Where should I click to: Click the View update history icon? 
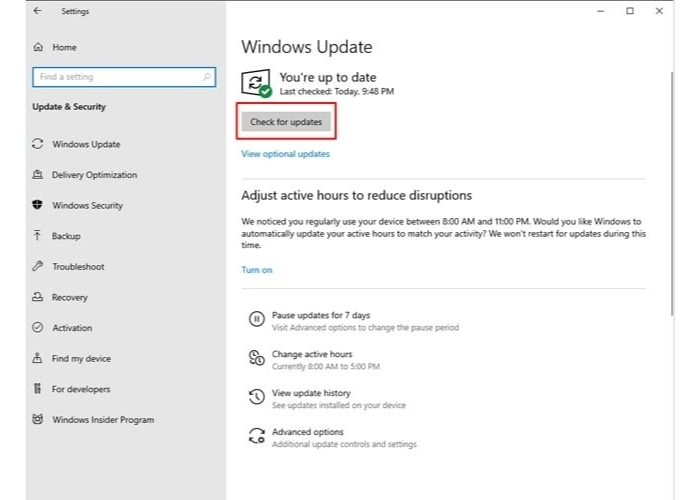tap(257, 397)
